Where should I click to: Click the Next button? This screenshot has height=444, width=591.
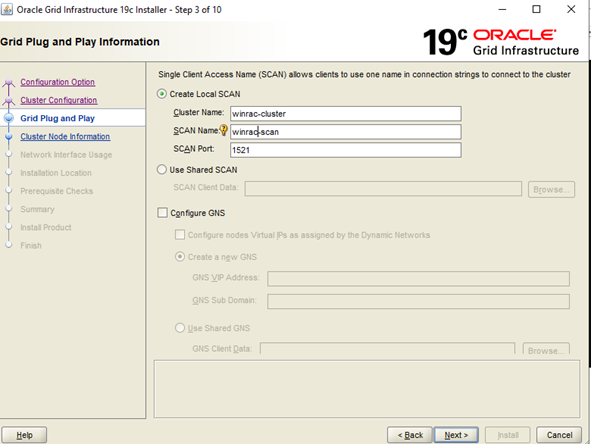456,435
